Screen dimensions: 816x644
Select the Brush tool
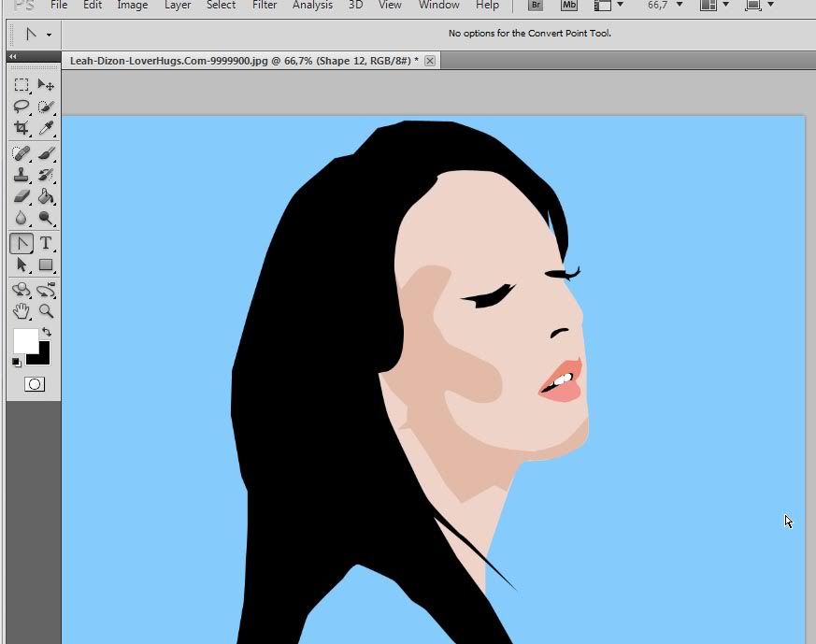[46, 153]
